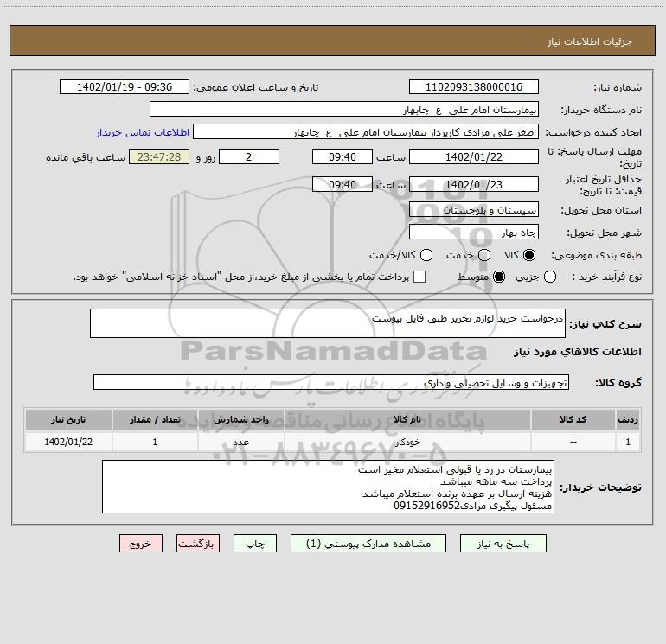Click remaining time field 23:47:28
The width and height of the screenshot is (666, 644).
coord(159,156)
